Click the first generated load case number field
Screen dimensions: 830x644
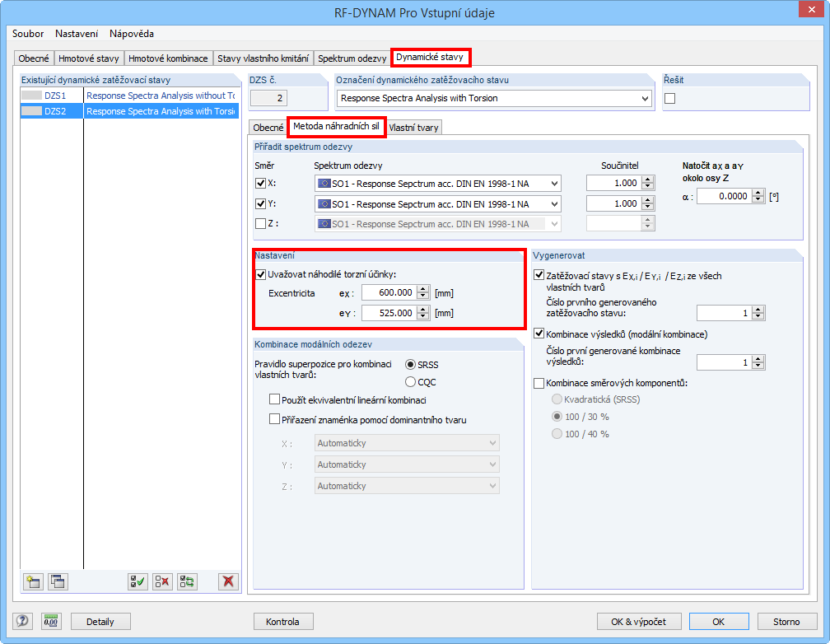[x=724, y=313]
